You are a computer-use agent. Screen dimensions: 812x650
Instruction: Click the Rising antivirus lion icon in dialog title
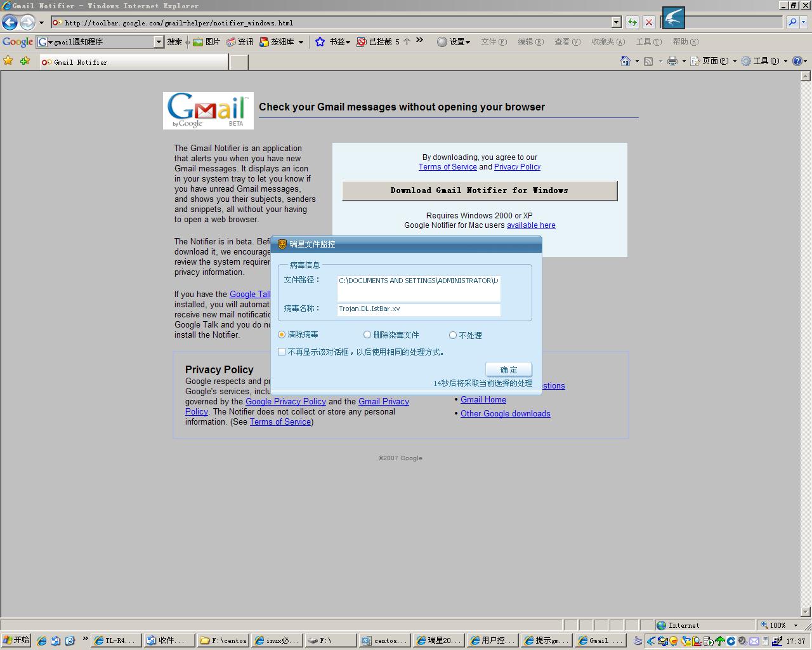click(282, 244)
